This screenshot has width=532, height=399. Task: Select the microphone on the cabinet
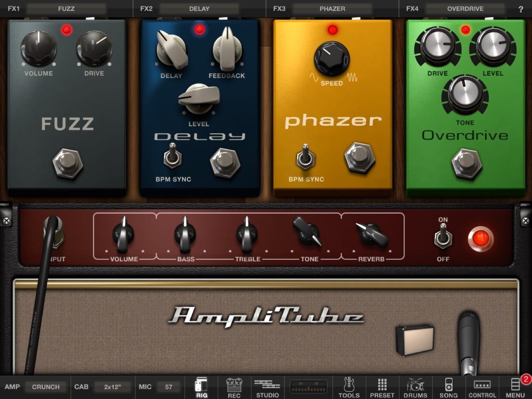pos(469,342)
